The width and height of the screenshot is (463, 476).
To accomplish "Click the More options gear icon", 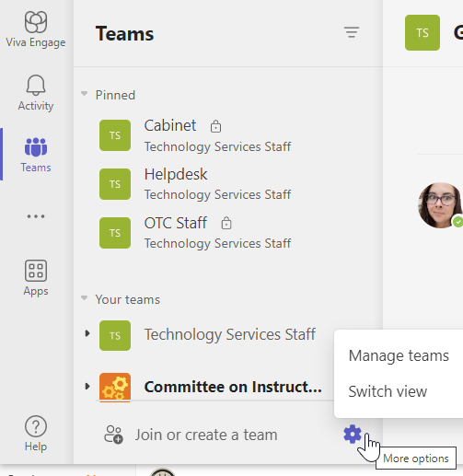I will point(353,435).
